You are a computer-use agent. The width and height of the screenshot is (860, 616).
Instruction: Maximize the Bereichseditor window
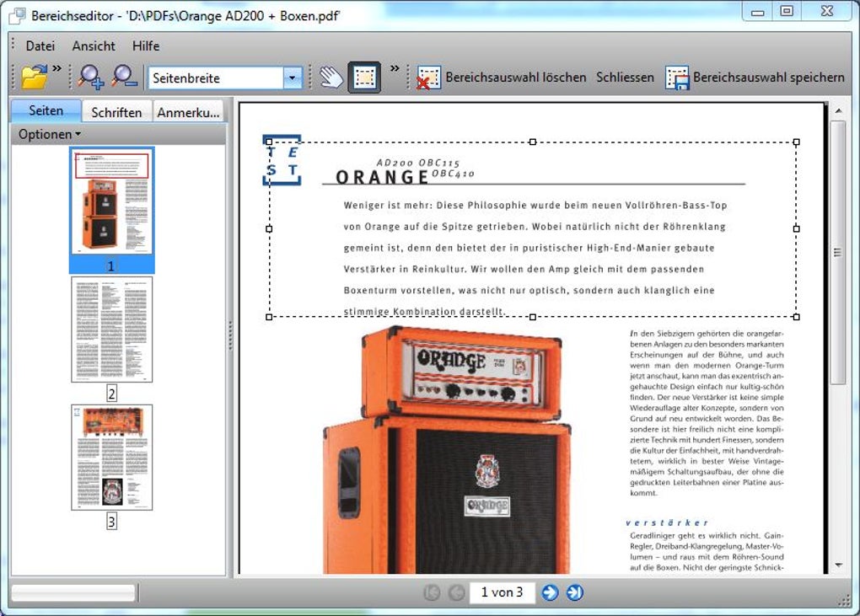click(787, 12)
